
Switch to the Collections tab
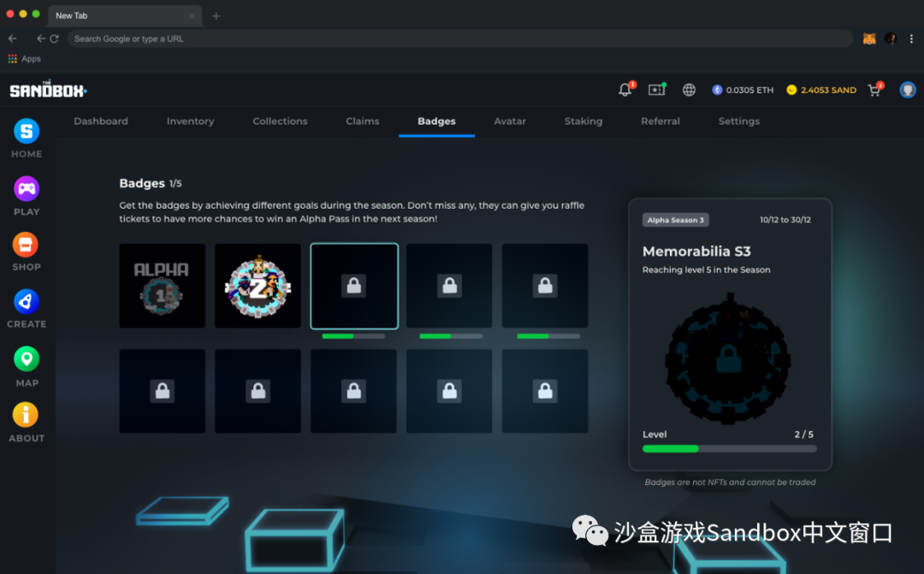click(x=280, y=121)
